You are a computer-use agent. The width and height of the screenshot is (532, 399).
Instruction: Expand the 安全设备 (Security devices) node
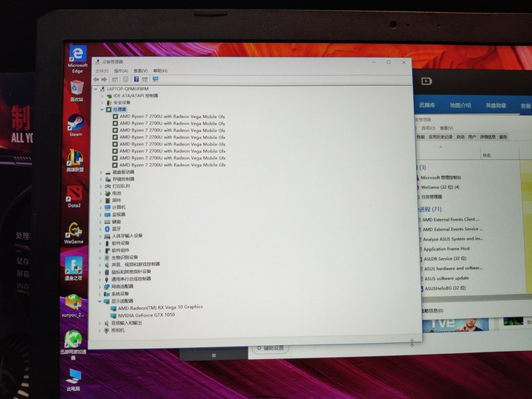(102, 103)
